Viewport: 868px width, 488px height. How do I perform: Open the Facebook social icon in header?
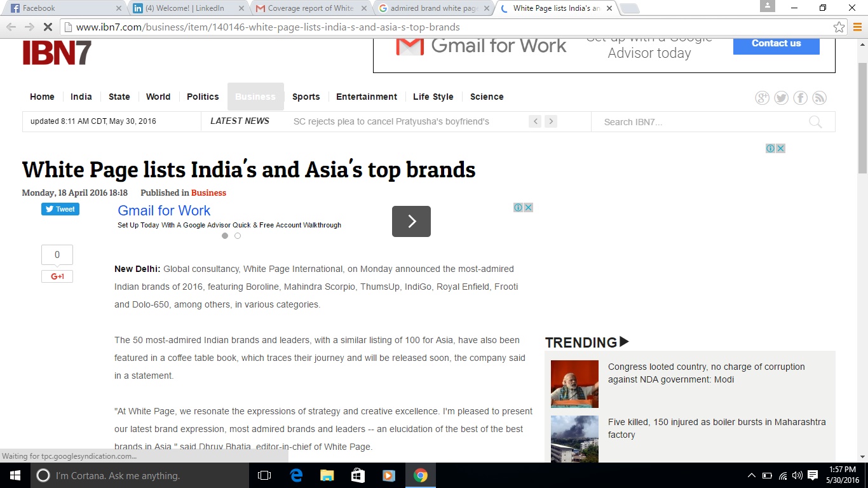pos(800,98)
